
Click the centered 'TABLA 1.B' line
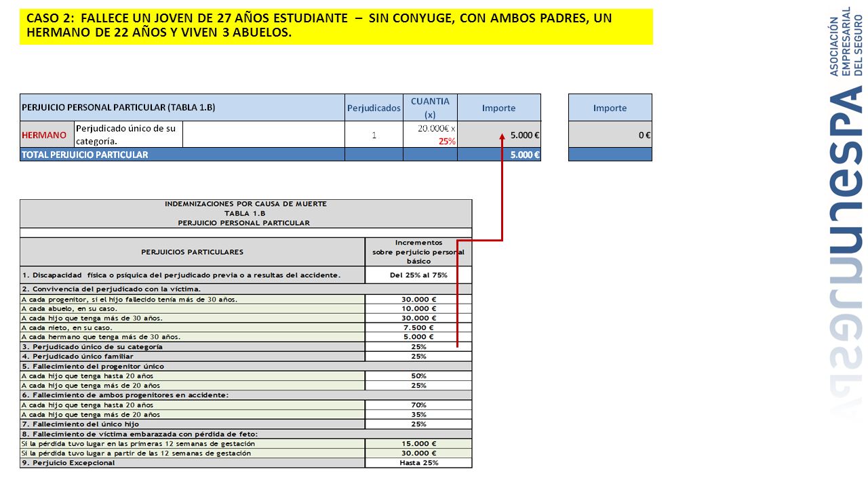pyautogui.click(x=245, y=213)
